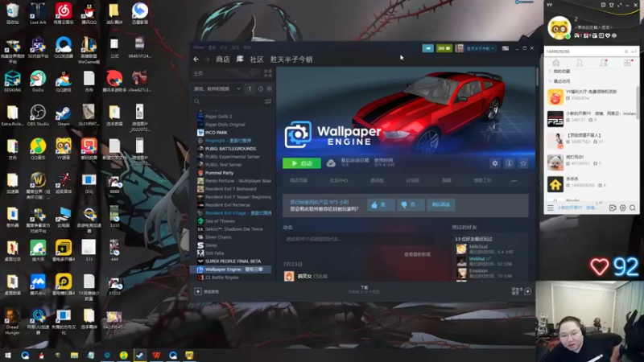Click the activity post input field
The image size is (644, 362).
[x=358, y=239]
